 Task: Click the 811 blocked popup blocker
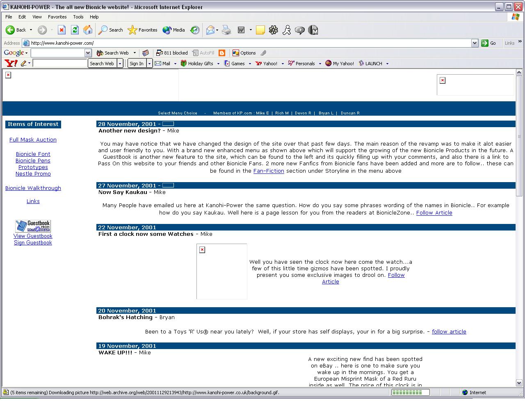tap(172, 53)
